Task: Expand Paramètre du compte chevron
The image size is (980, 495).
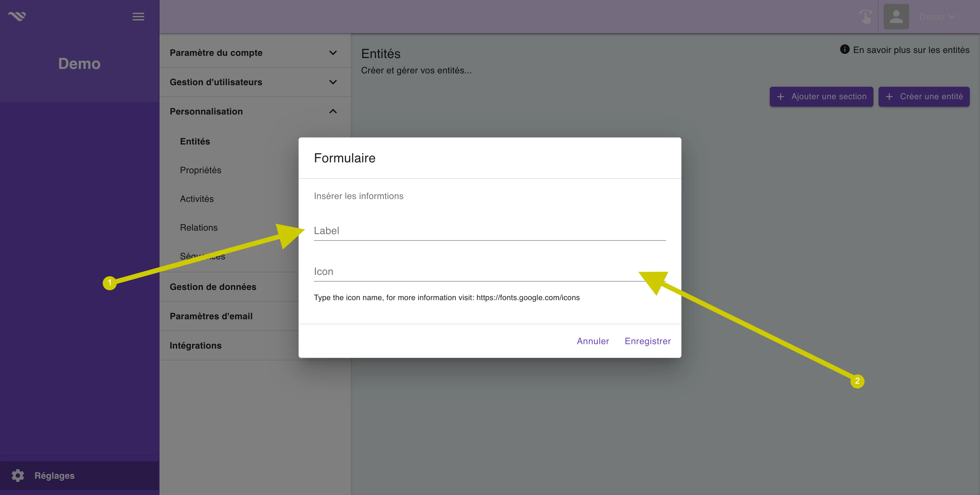Action: tap(333, 53)
